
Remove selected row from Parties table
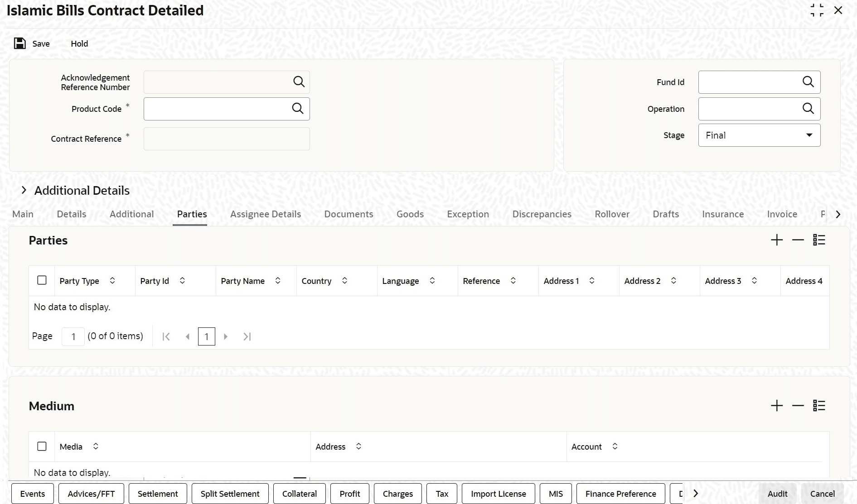[x=798, y=240]
